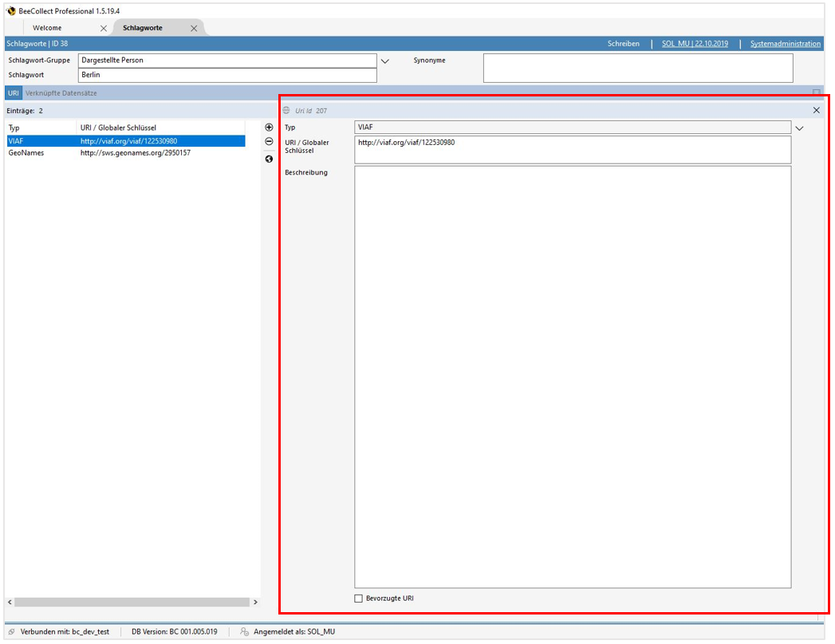Open the Schlagwort-Gruppe dropdown
835x644 pixels.
385,60
